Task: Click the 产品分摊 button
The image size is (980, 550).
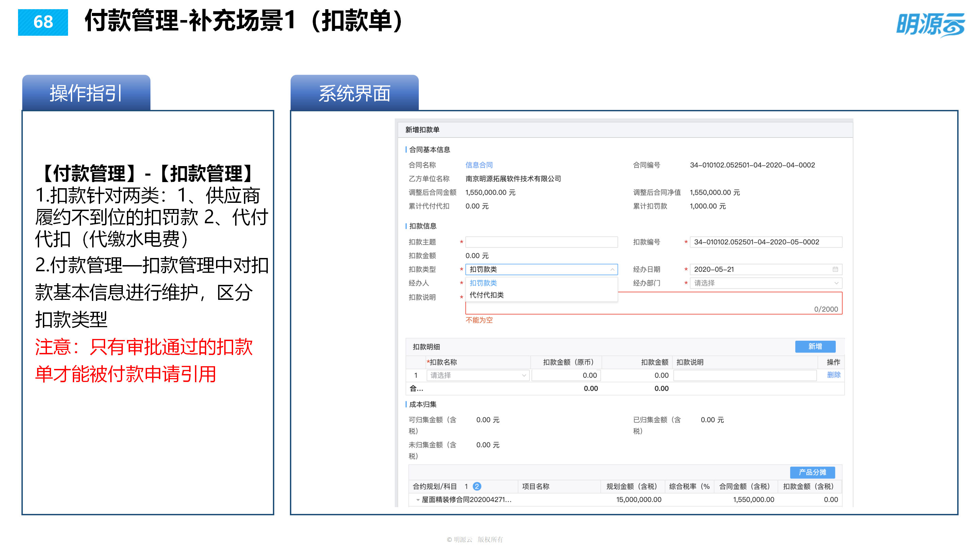Action: click(x=812, y=472)
